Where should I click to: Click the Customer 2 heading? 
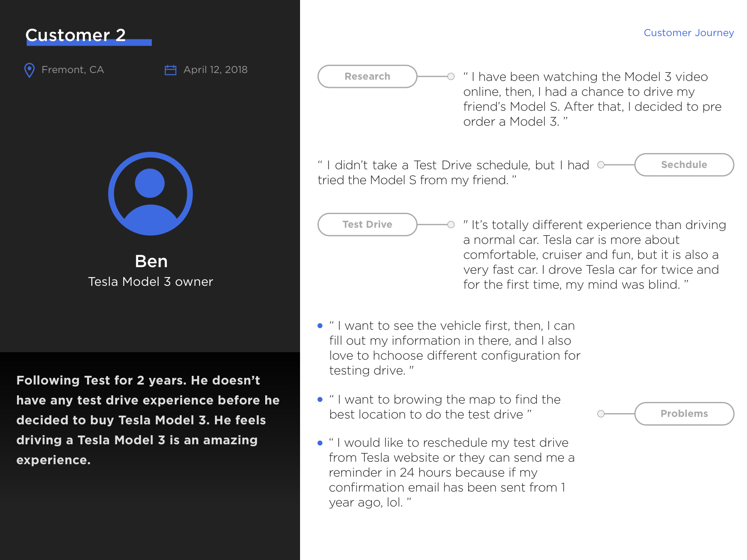(76, 35)
